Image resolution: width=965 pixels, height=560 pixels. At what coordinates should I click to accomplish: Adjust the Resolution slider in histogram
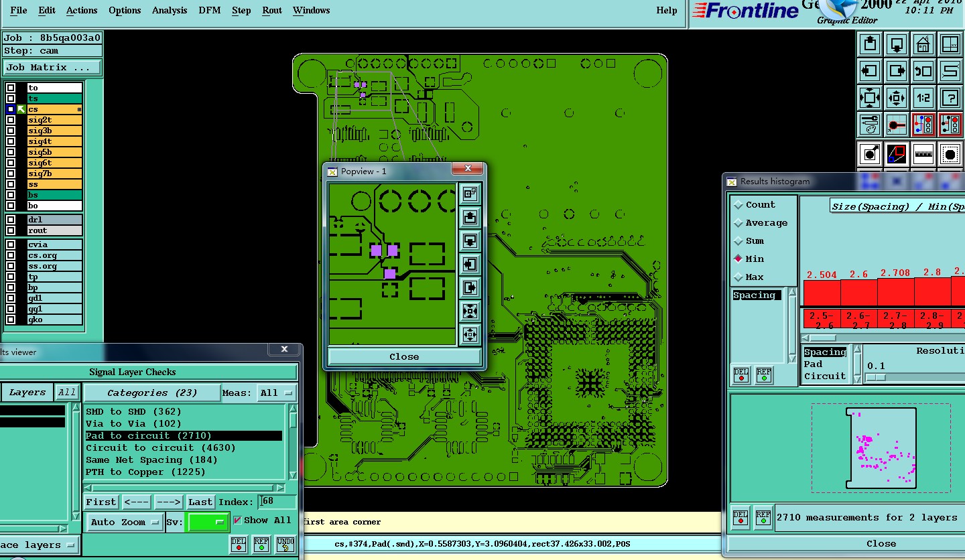coord(876,377)
